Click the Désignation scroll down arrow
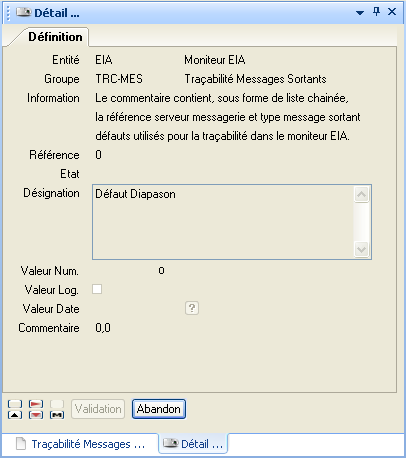 (x=362, y=249)
